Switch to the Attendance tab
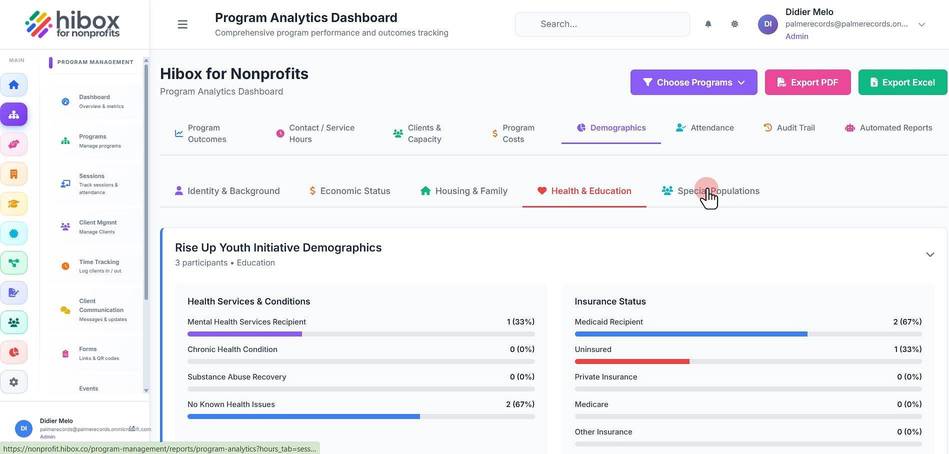The height and width of the screenshot is (454, 949). point(704,128)
